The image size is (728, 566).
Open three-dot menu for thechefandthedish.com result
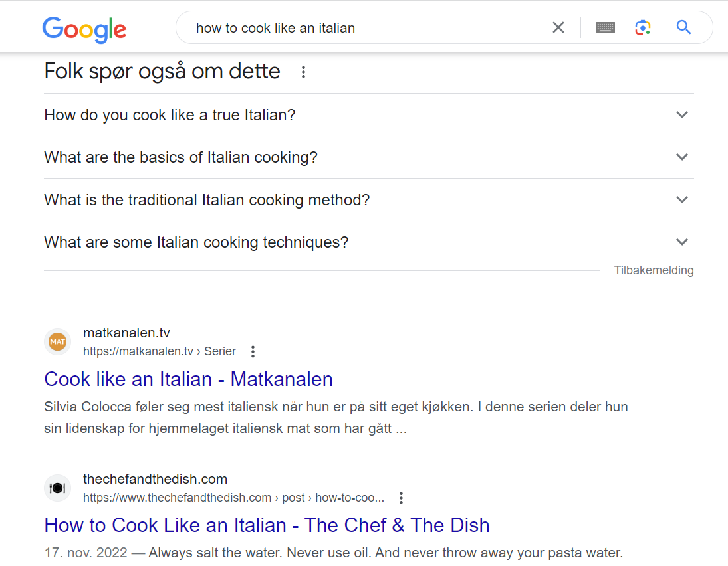(401, 498)
